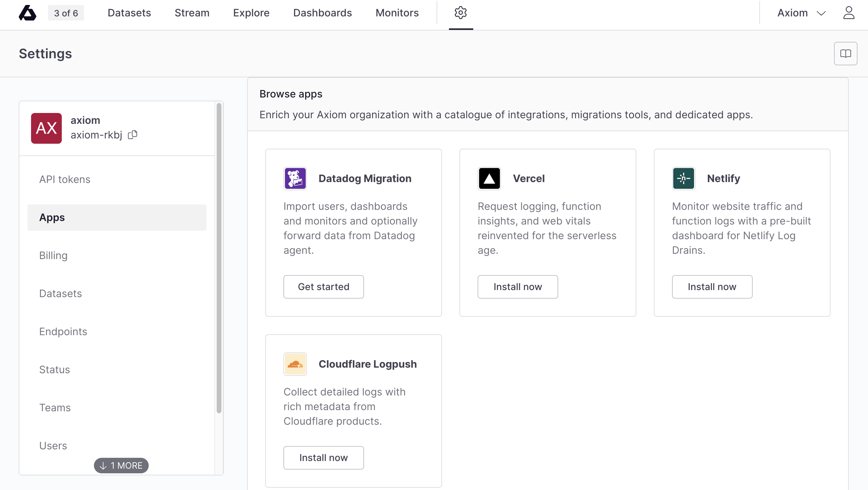Open the Settings gear icon
Screen dimensions: 868x490
pyautogui.click(x=460, y=13)
